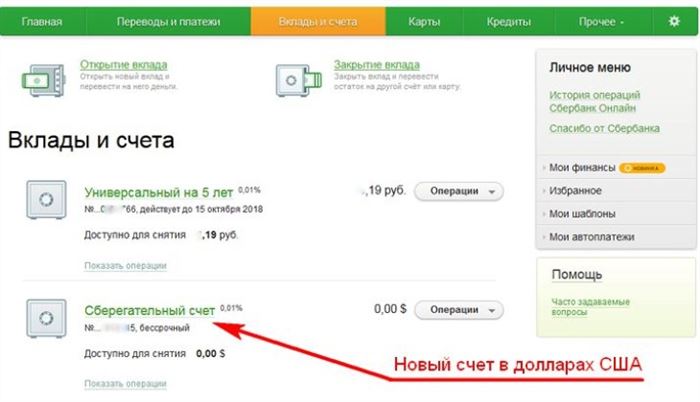Switch to the Вклады и счета tab

[x=318, y=21]
